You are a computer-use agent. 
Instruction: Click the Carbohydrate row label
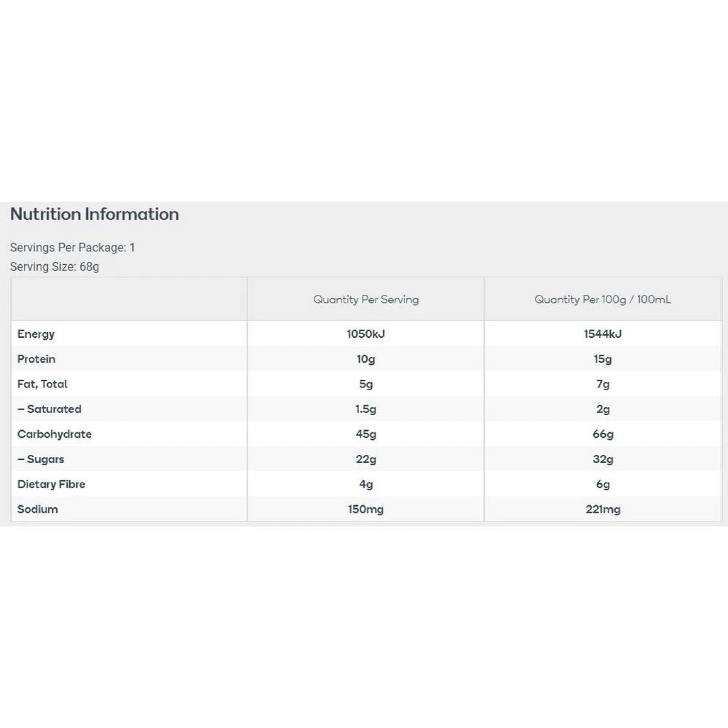55,434
